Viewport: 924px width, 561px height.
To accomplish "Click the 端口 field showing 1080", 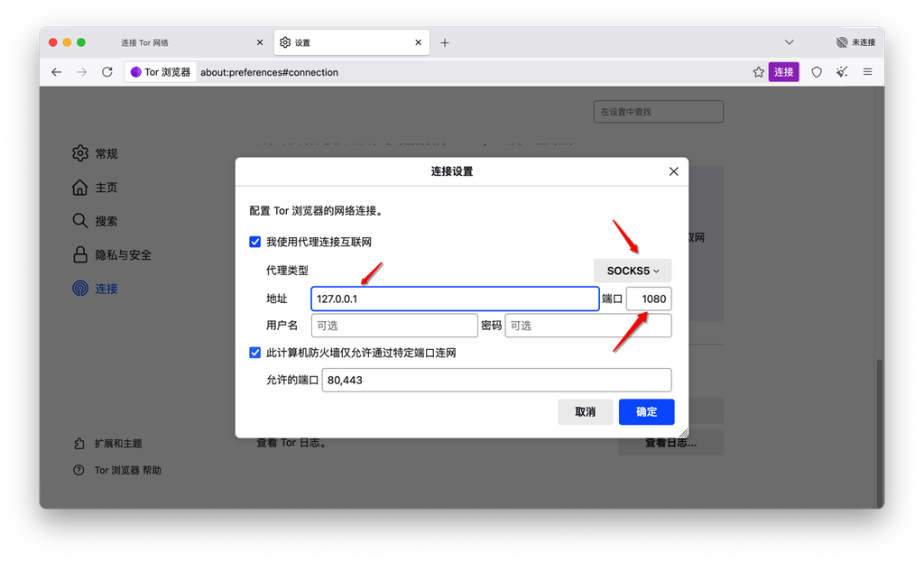I will pos(648,299).
